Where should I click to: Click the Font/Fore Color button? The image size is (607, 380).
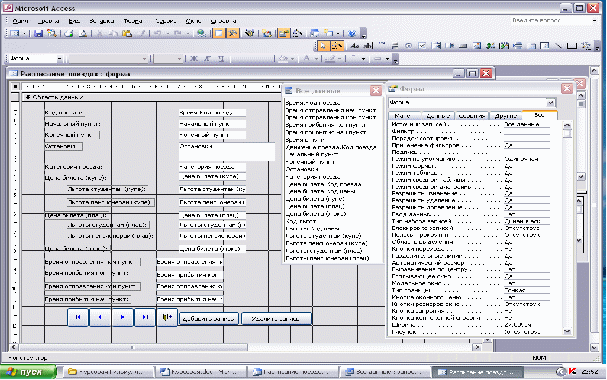pyautogui.click(x=307, y=59)
